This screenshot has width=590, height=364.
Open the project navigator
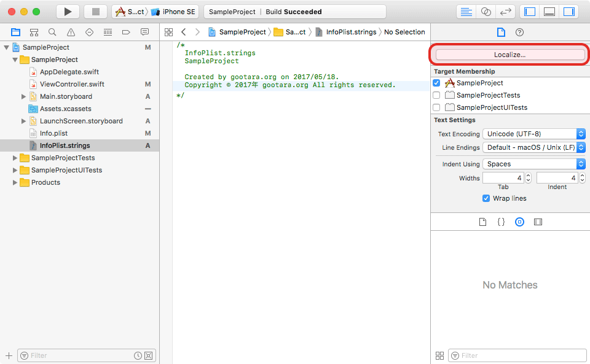pos(15,33)
